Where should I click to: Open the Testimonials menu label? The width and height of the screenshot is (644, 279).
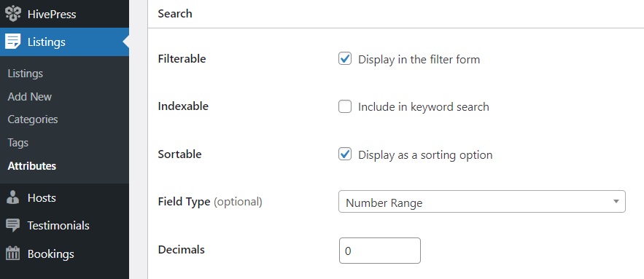point(58,226)
